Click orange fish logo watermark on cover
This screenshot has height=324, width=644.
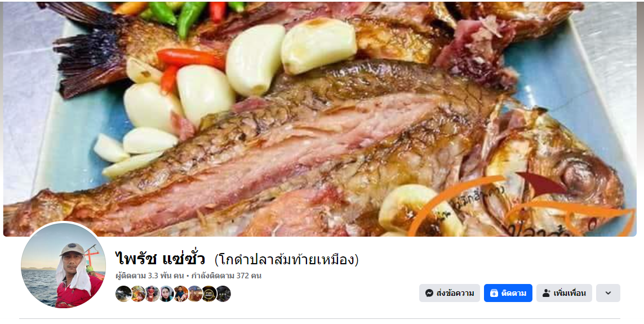pyautogui.click(x=522, y=205)
